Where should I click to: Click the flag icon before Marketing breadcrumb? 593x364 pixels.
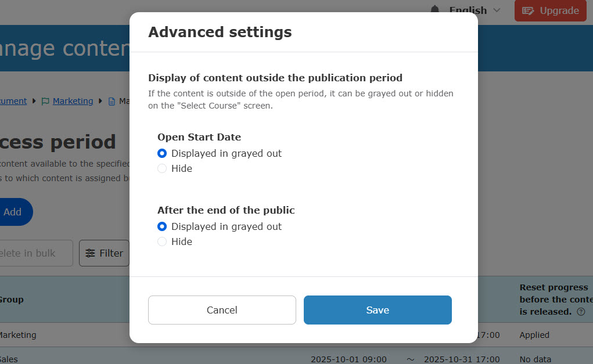point(45,101)
